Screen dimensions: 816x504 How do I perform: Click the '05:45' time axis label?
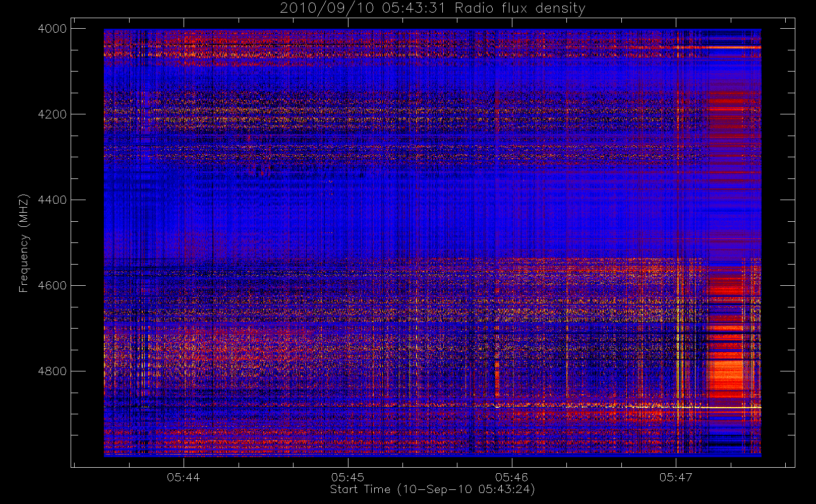point(348,477)
